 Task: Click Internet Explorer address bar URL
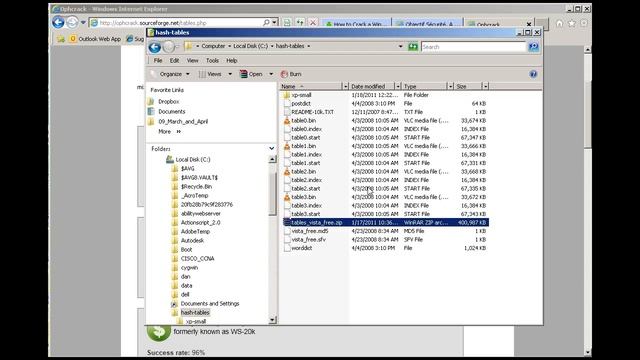point(153,23)
